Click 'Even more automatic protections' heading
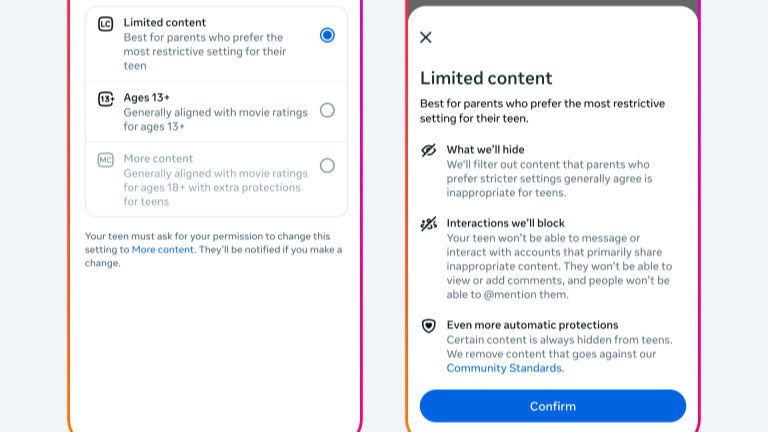 click(x=532, y=325)
